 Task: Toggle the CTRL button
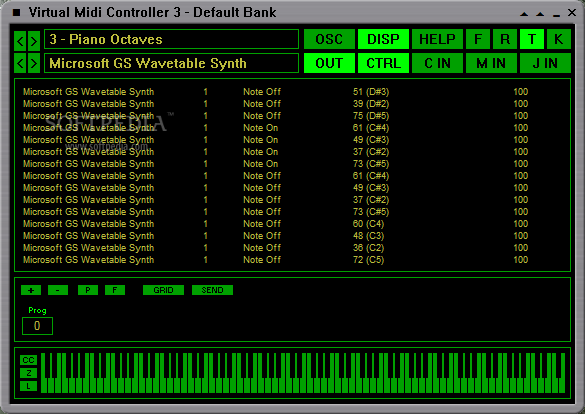[383, 63]
